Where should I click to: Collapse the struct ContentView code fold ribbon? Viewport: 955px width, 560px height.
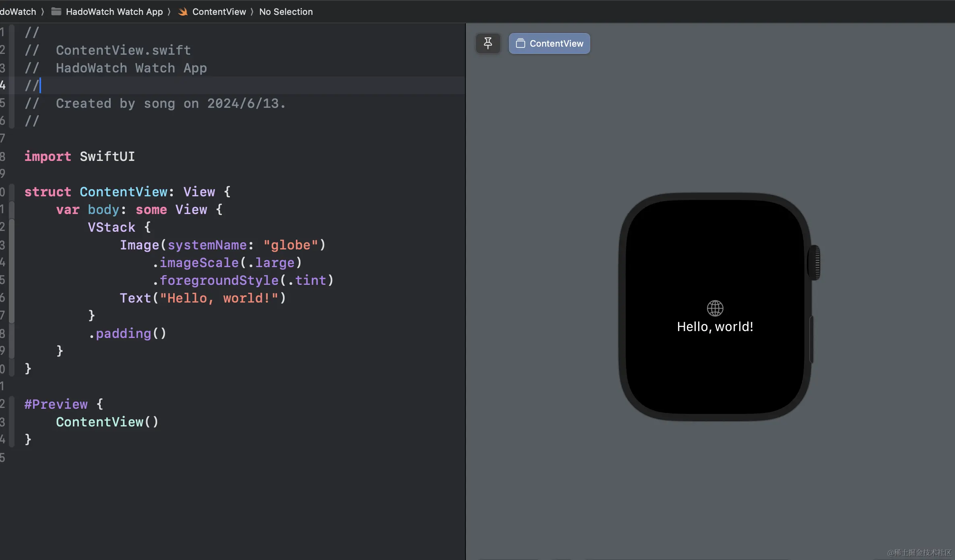click(12, 192)
